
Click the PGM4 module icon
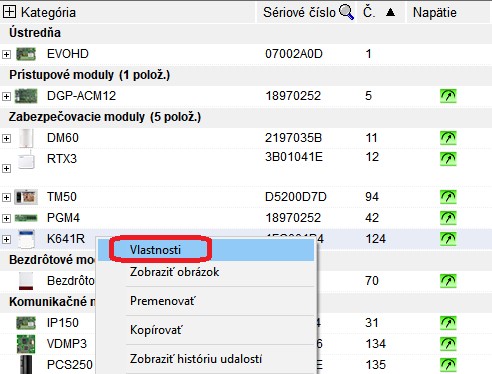pos(26,218)
